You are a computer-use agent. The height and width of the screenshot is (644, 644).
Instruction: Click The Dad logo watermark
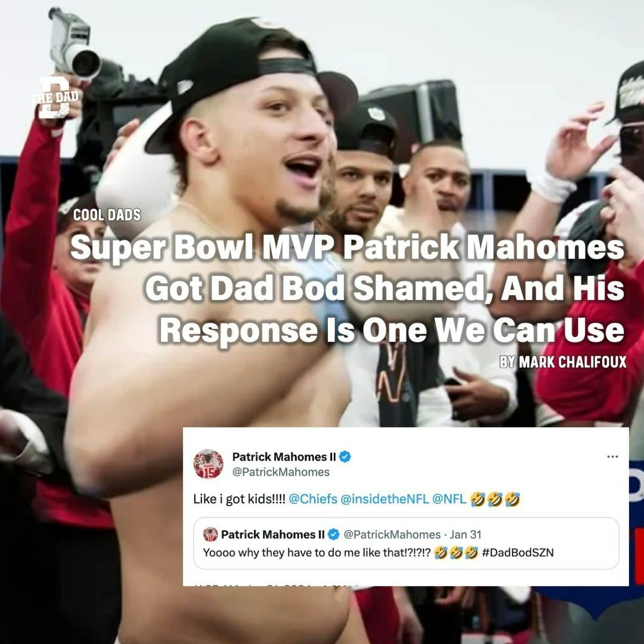coord(57,98)
